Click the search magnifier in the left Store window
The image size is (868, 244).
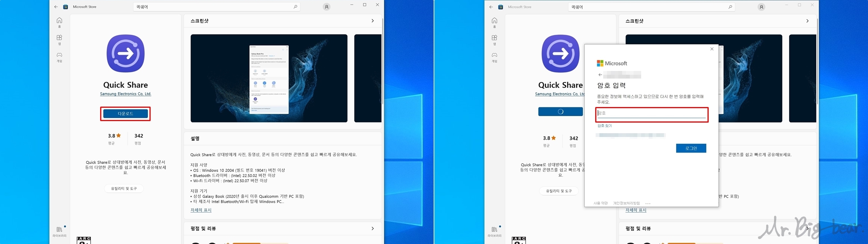tap(295, 7)
